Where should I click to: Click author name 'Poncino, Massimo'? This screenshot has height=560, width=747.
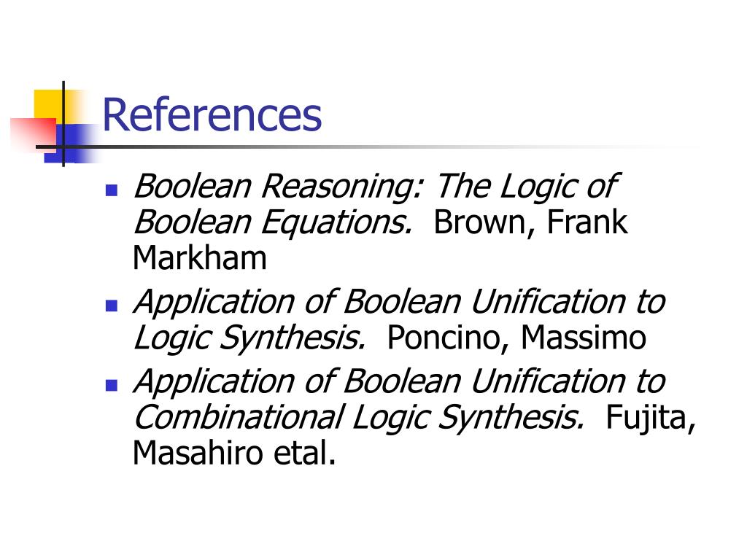point(516,338)
